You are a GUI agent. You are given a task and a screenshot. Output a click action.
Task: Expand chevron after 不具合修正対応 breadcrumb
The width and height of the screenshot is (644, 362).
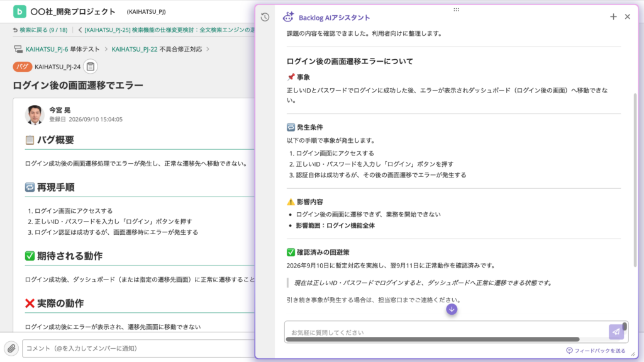tap(208, 49)
